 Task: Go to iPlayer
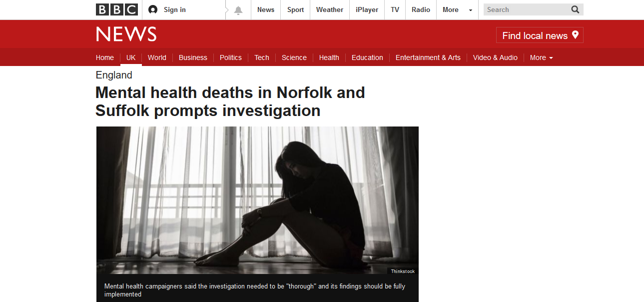pyautogui.click(x=367, y=9)
